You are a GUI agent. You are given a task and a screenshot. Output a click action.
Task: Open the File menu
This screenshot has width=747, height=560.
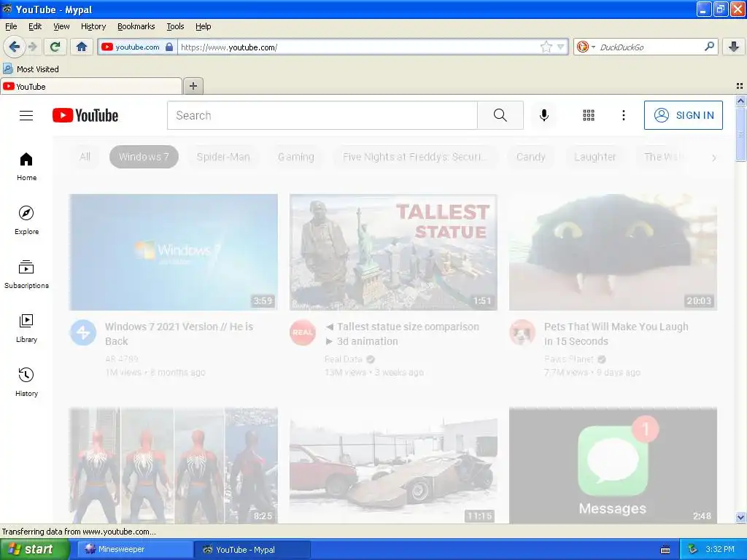[x=11, y=26]
